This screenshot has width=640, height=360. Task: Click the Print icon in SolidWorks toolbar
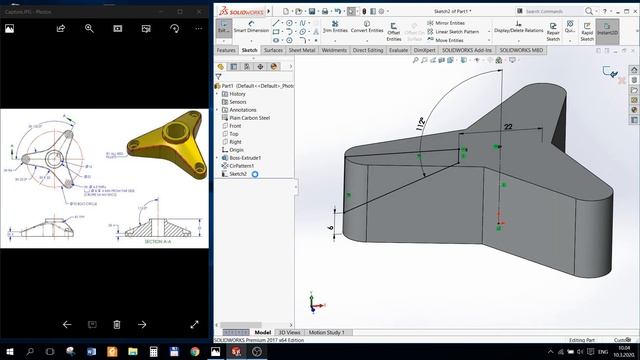[324, 11]
